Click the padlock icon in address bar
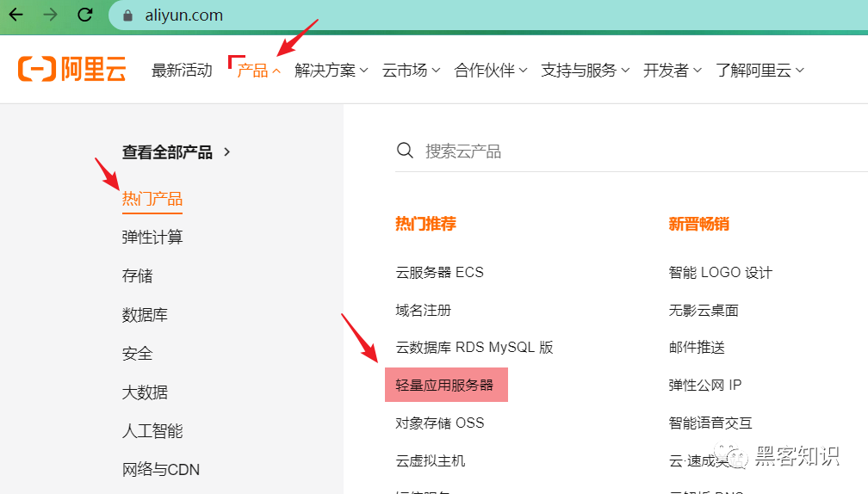This screenshot has height=494, width=868. click(127, 15)
